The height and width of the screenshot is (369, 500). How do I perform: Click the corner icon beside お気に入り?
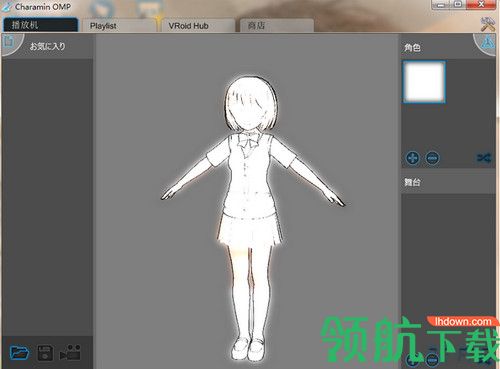pos(9,42)
